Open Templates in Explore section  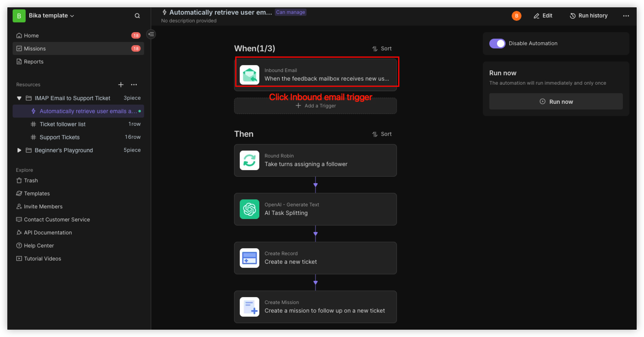pyautogui.click(x=33, y=193)
